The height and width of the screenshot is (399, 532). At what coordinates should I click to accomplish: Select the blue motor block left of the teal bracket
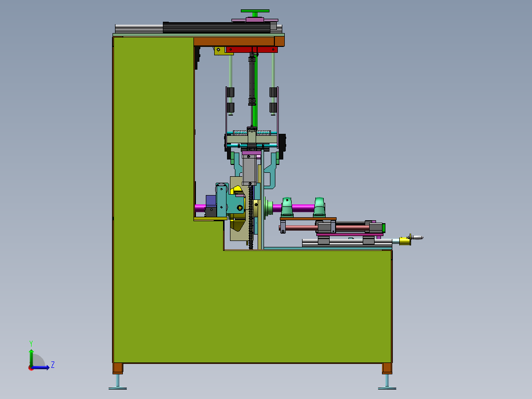(211, 200)
